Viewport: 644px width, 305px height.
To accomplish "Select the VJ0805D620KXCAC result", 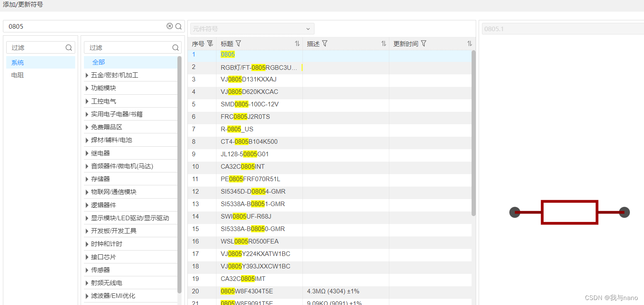I will coord(329,93).
